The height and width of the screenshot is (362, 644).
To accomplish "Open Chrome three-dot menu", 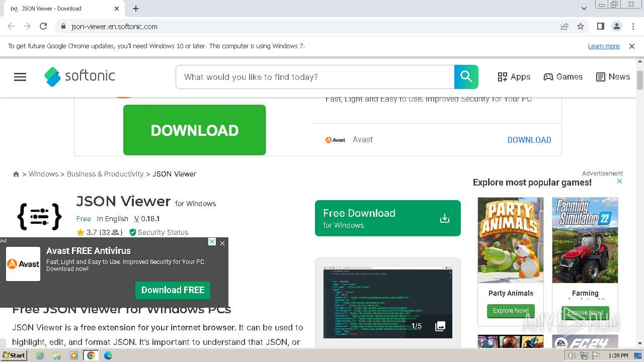I will (633, 26).
